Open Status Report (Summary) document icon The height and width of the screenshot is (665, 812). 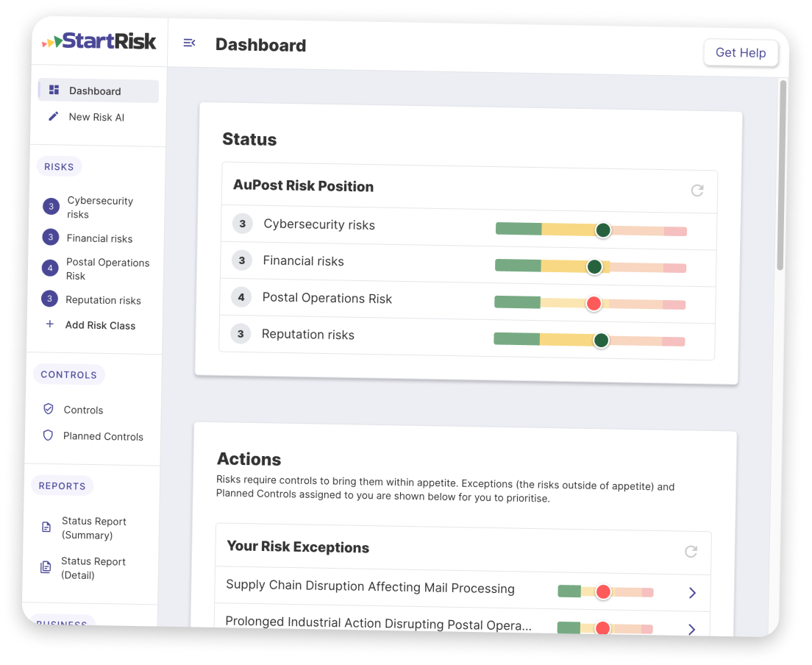[x=46, y=527]
